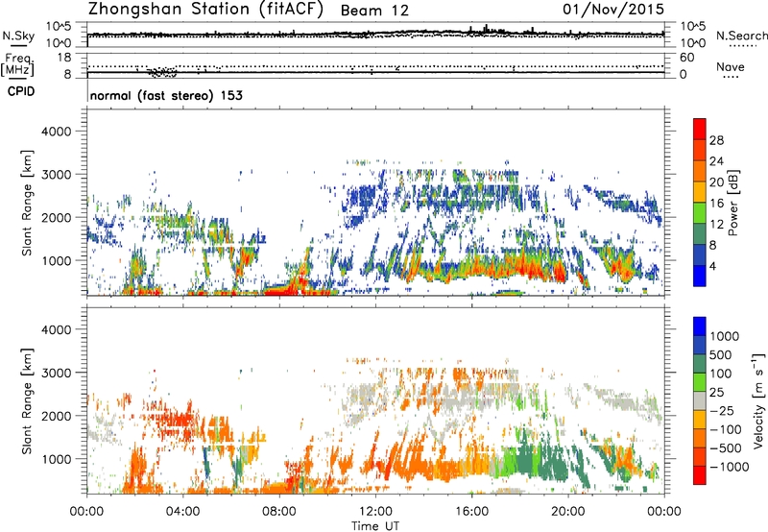
Task: Click the right '10^0' noise axis tick
Action: coord(693,43)
